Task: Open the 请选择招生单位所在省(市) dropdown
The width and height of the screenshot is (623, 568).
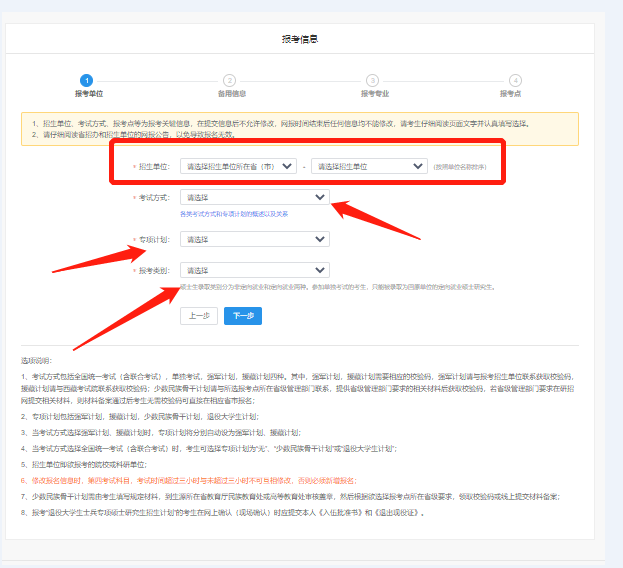Action: [238, 166]
